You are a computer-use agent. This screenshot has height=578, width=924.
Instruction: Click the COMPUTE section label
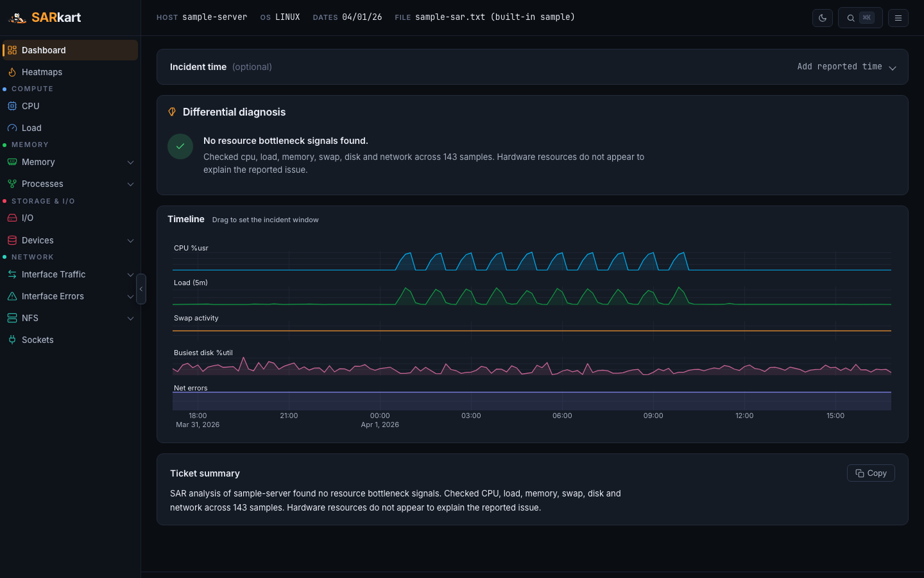32,89
